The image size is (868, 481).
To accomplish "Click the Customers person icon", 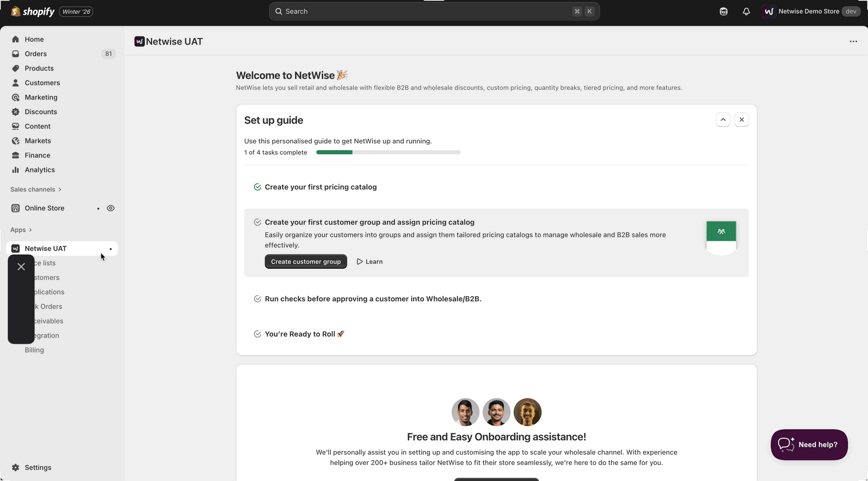I will pyautogui.click(x=16, y=83).
